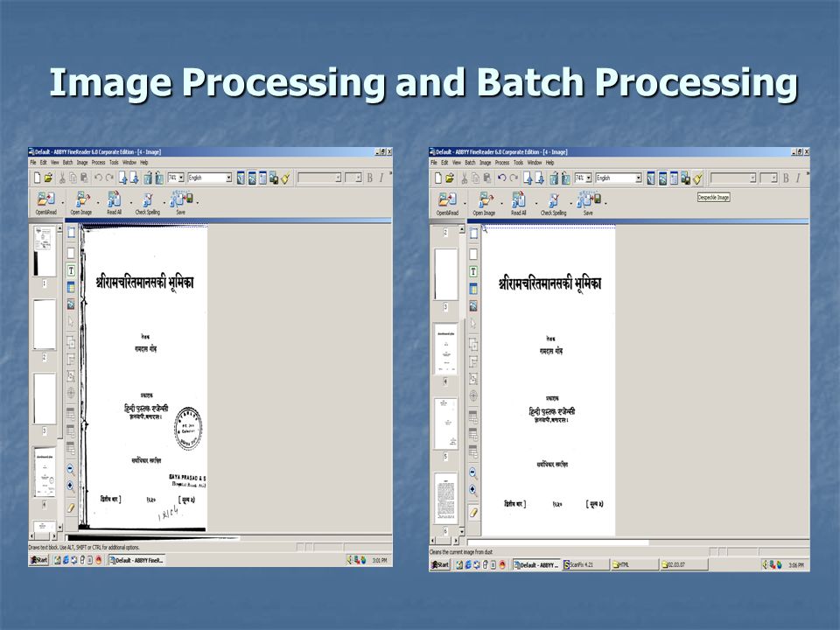
Task: Click Open Image button in right window
Action: click(484, 204)
